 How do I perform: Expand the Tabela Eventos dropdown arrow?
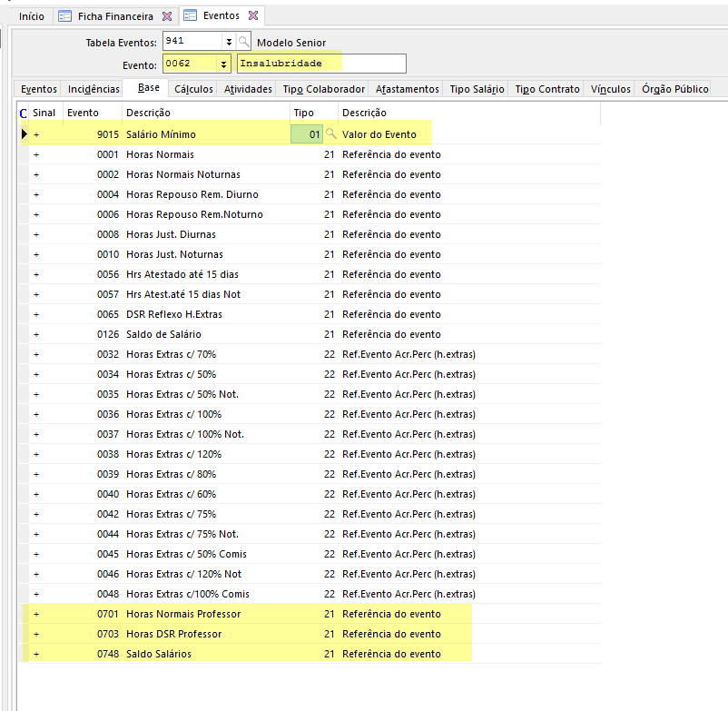[x=228, y=42]
